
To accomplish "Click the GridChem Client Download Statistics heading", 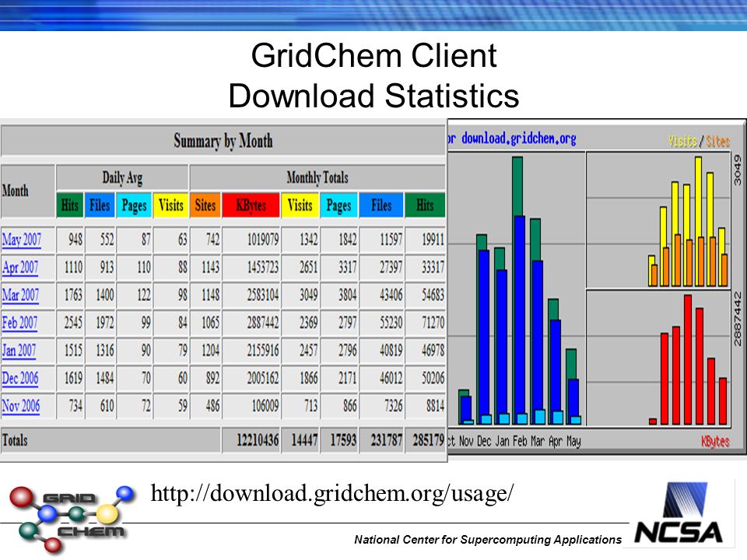I will click(374, 75).
